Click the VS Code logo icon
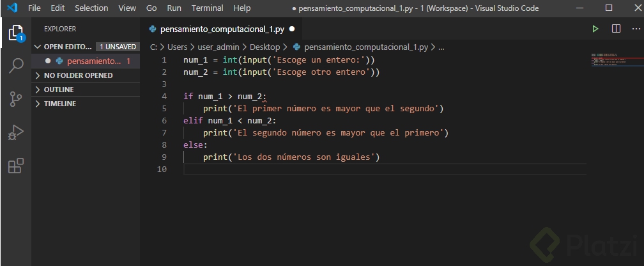This screenshot has height=266, width=644. (x=12, y=8)
